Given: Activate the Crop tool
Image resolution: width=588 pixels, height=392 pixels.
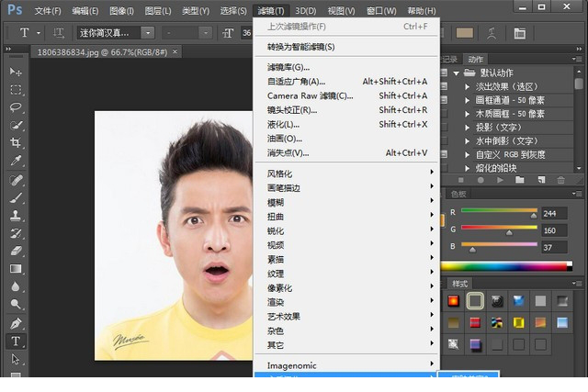Looking at the screenshot, I should (x=16, y=143).
